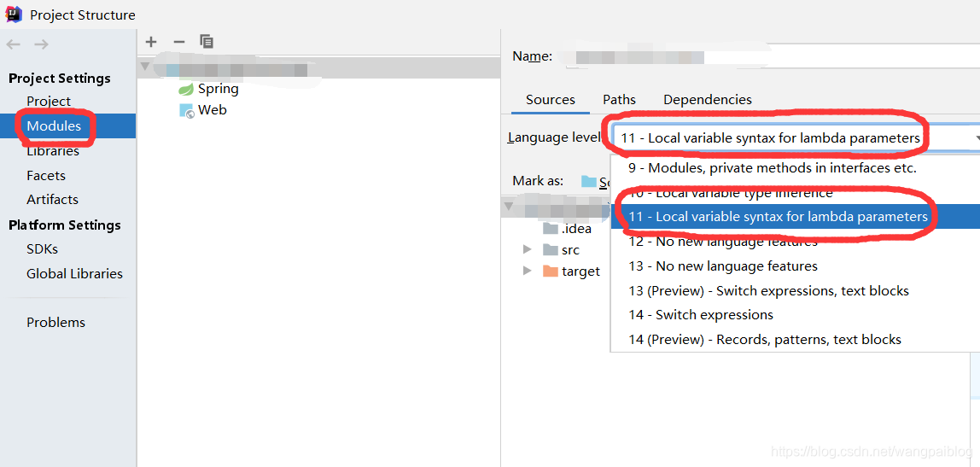
Task: Expand the src folder
Action: coord(528,249)
